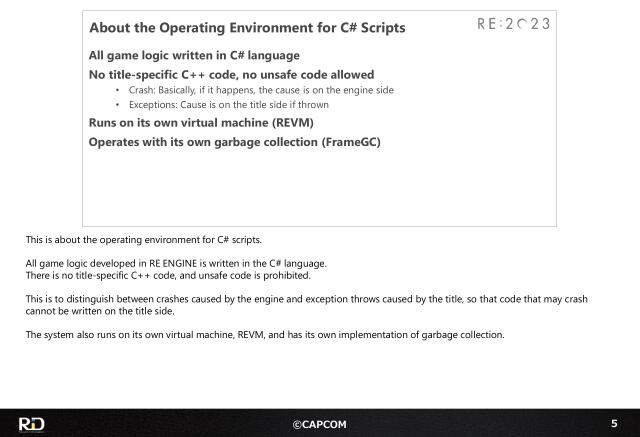Click the note "This is about the operating environment"

[143, 240]
